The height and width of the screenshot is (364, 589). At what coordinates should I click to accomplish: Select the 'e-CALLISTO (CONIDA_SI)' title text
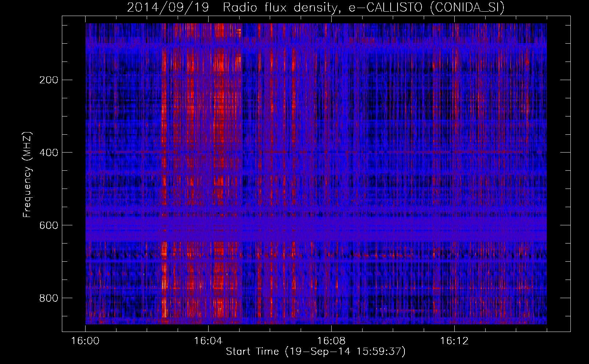[x=426, y=8]
